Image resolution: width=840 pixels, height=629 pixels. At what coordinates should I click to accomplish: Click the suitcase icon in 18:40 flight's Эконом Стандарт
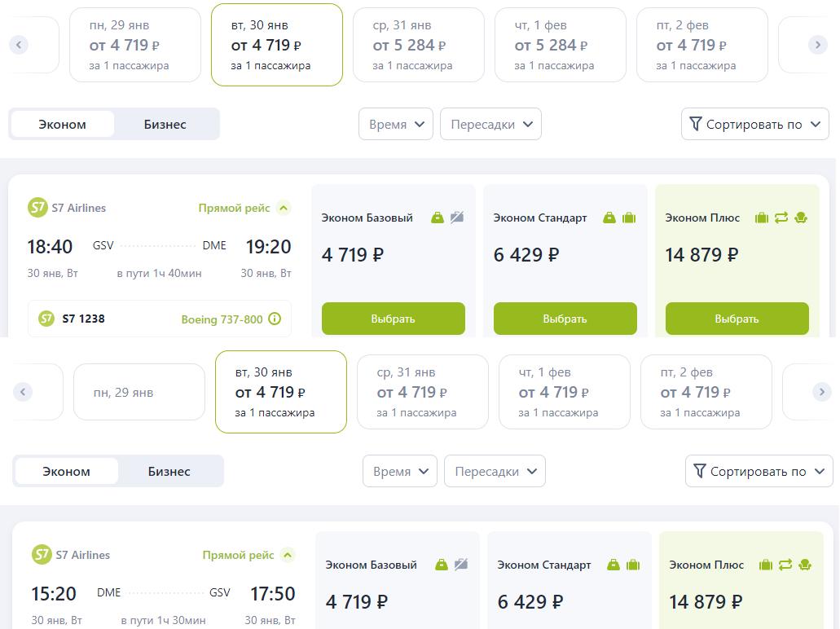[629, 218]
